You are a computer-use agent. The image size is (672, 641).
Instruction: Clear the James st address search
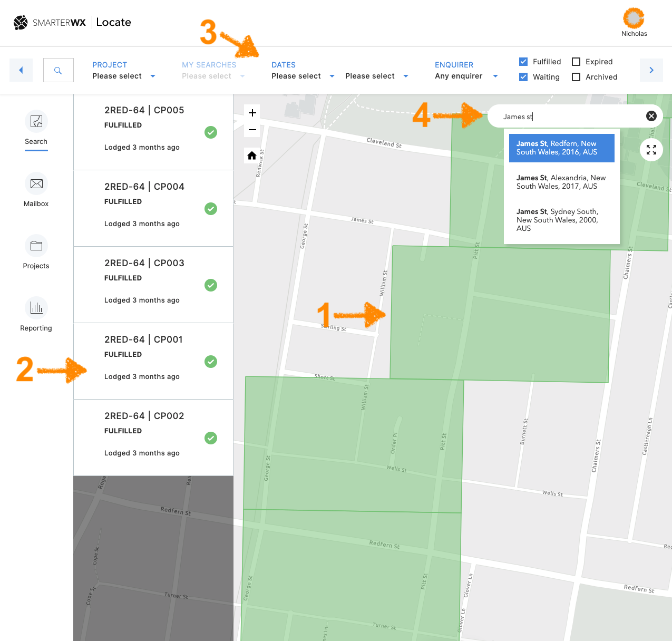point(651,116)
